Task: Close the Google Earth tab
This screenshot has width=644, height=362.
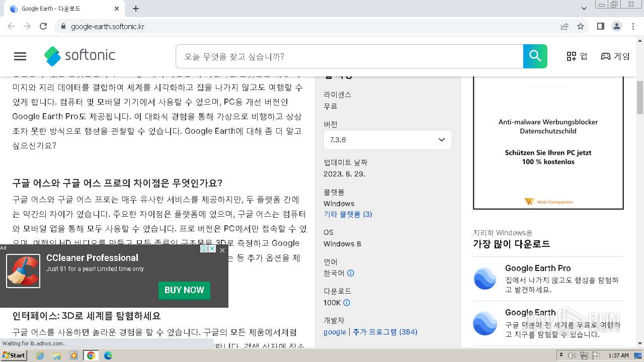Action: [117, 9]
